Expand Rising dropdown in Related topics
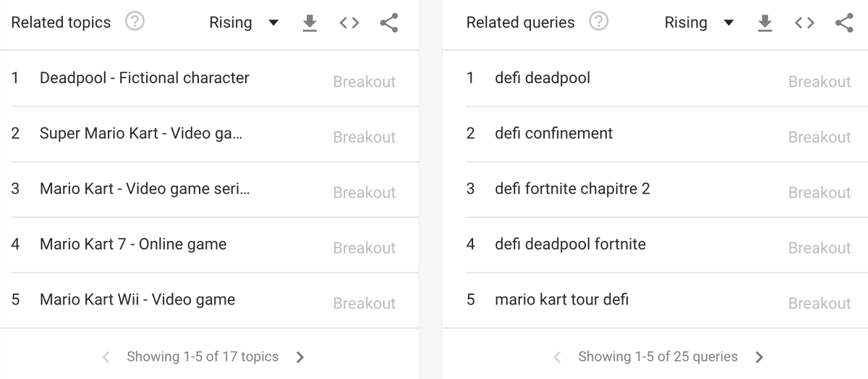The width and height of the screenshot is (868, 379). (x=244, y=22)
